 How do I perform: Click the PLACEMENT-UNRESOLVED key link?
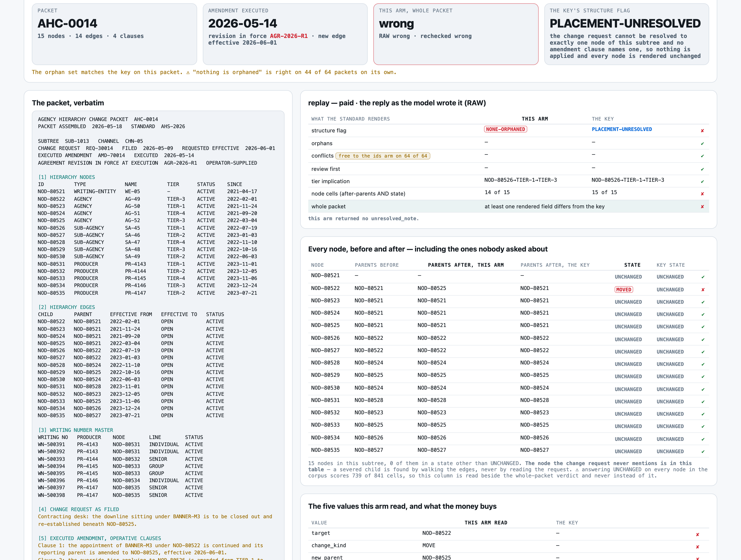pyautogui.click(x=622, y=129)
